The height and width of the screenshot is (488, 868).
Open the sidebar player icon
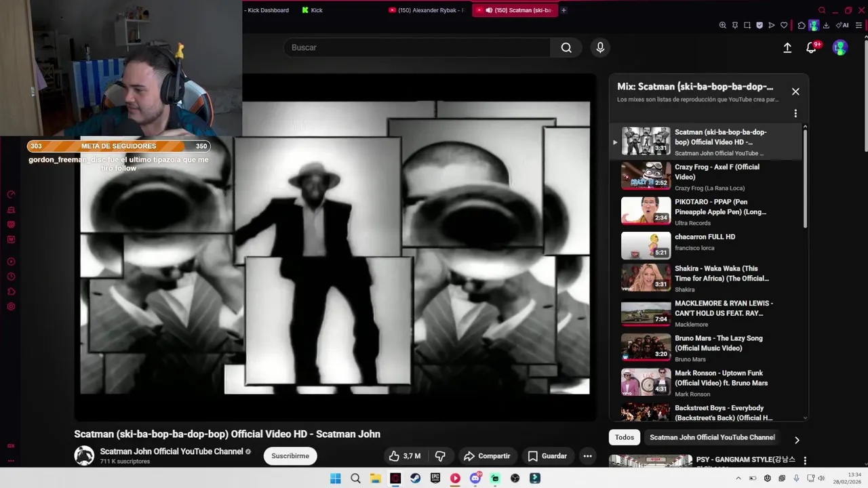11,262
